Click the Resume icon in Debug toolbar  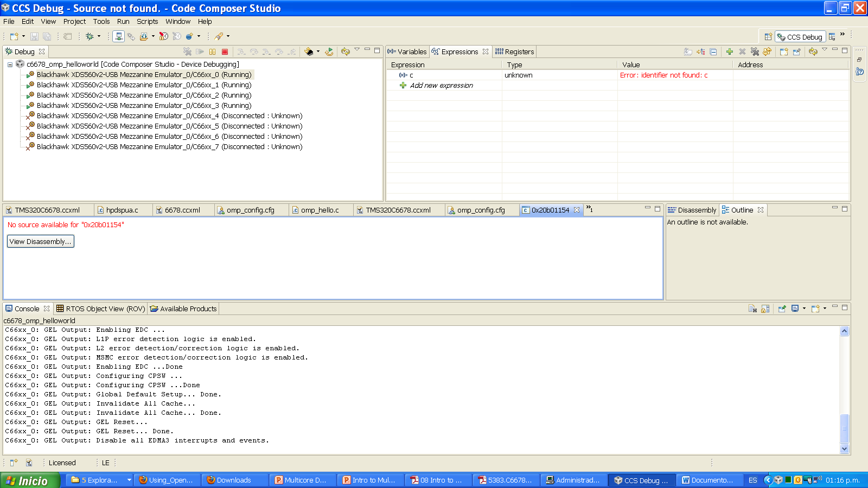[200, 52]
